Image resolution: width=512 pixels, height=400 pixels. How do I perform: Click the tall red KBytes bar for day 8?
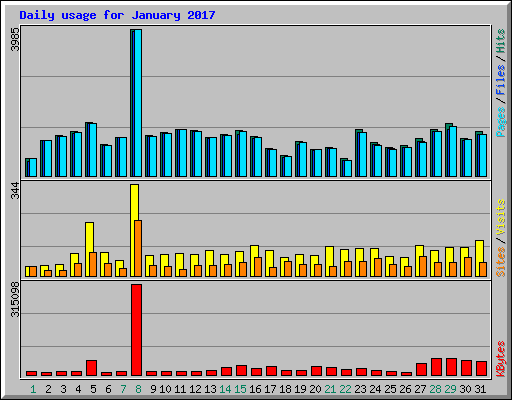(x=136, y=330)
